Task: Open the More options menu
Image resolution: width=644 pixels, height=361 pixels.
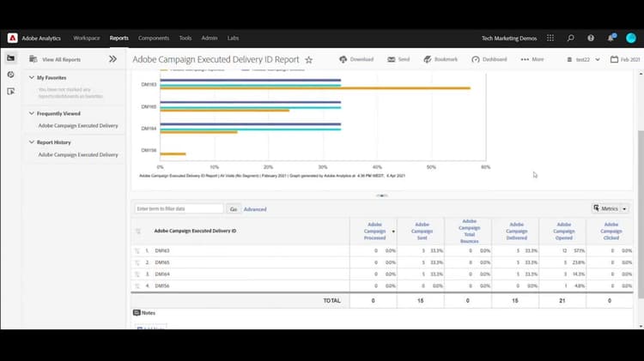Action: 532,59
